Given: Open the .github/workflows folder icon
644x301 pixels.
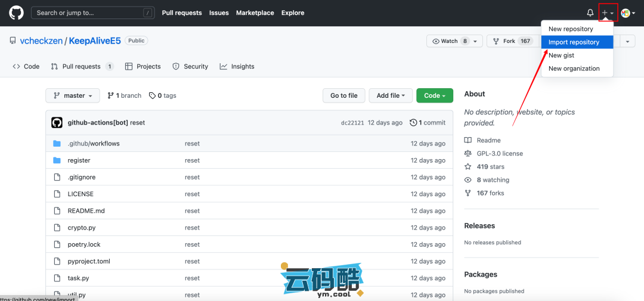Looking at the screenshot, I should click(x=57, y=144).
